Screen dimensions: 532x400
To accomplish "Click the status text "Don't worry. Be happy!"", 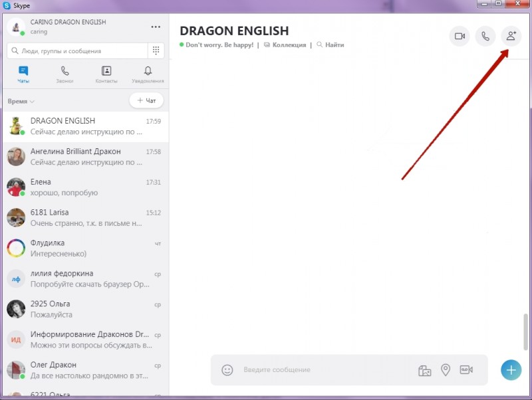I will (219, 45).
